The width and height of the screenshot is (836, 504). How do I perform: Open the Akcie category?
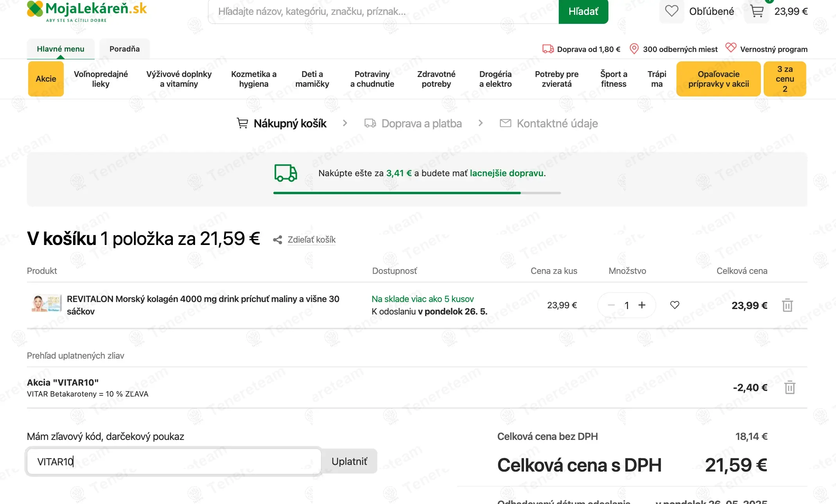[46, 79]
